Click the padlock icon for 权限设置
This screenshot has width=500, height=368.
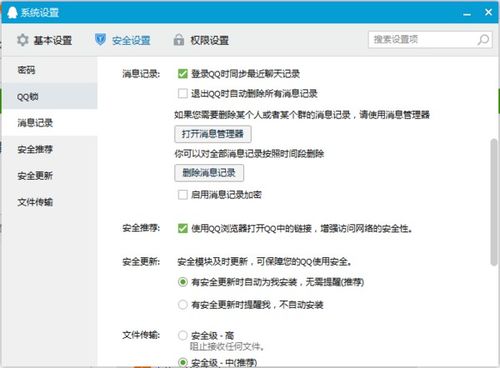click(179, 40)
